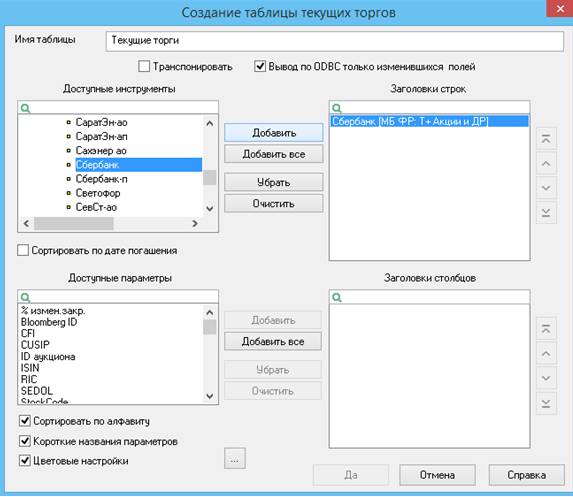
Task: Click parameters list scroll down arrow
Action: [x=210, y=396]
